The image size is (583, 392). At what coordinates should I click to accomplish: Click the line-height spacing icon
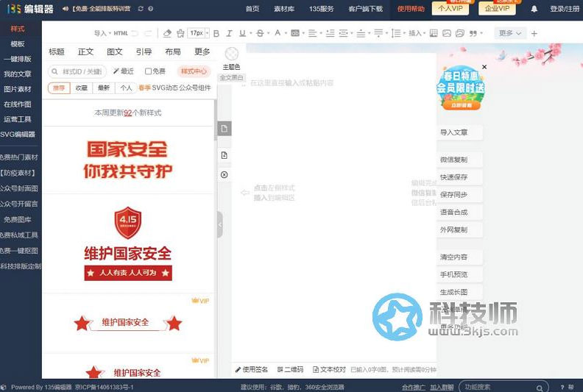[396, 33]
